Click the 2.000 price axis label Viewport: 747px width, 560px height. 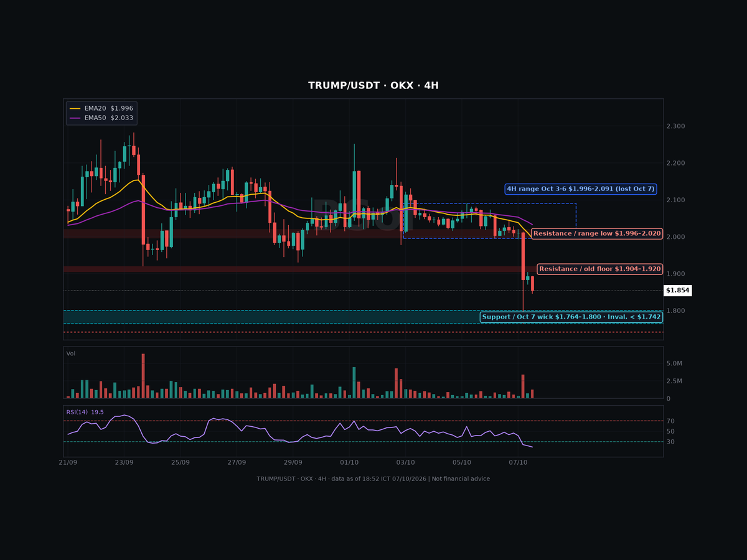[x=675, y=237]
